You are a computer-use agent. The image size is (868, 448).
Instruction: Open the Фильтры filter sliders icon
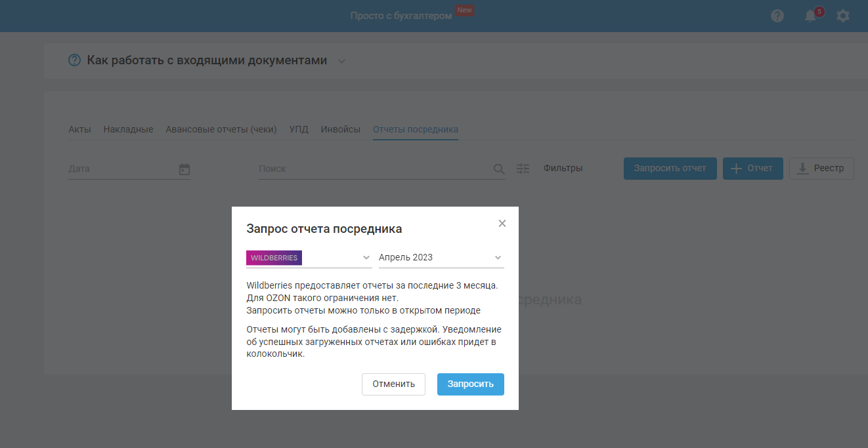coord(523,169)
